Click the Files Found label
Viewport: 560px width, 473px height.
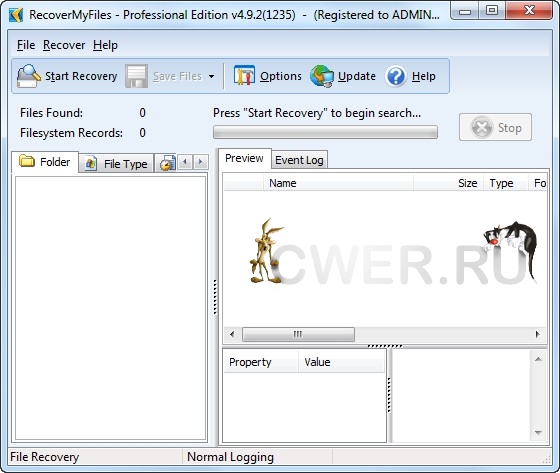pyautogui.click(x=51, y=113)
